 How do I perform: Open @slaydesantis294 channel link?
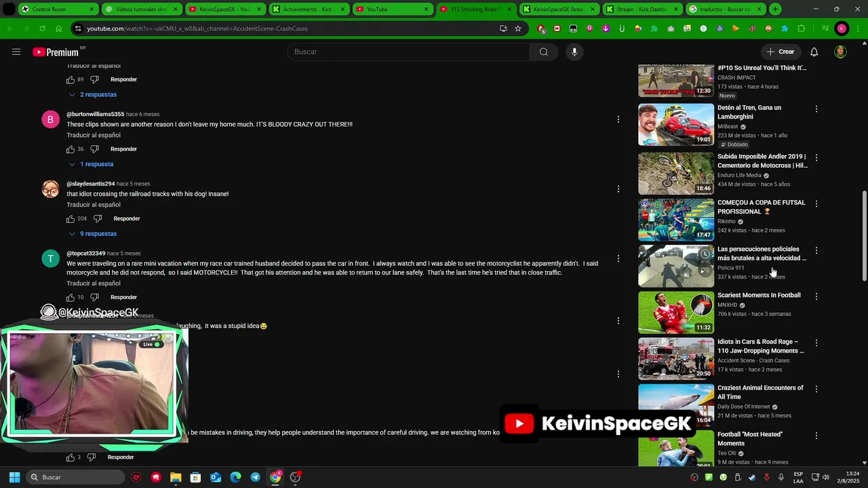[x=91, y=184]
